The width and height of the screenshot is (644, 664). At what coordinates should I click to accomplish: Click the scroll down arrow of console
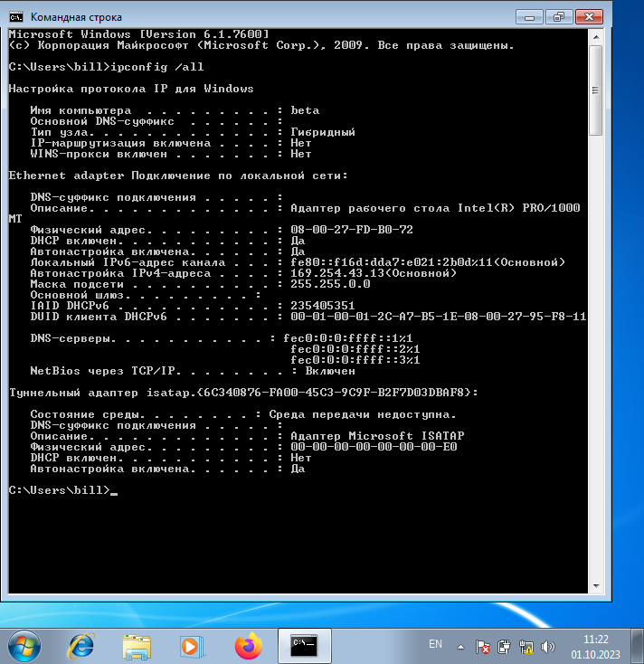(x=596, y=586)
